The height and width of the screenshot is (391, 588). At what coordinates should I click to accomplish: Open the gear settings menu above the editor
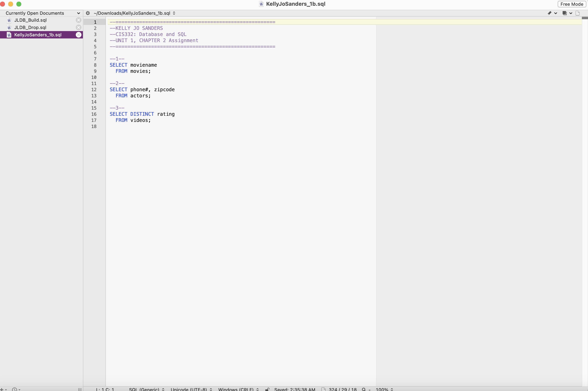point(88,13)
